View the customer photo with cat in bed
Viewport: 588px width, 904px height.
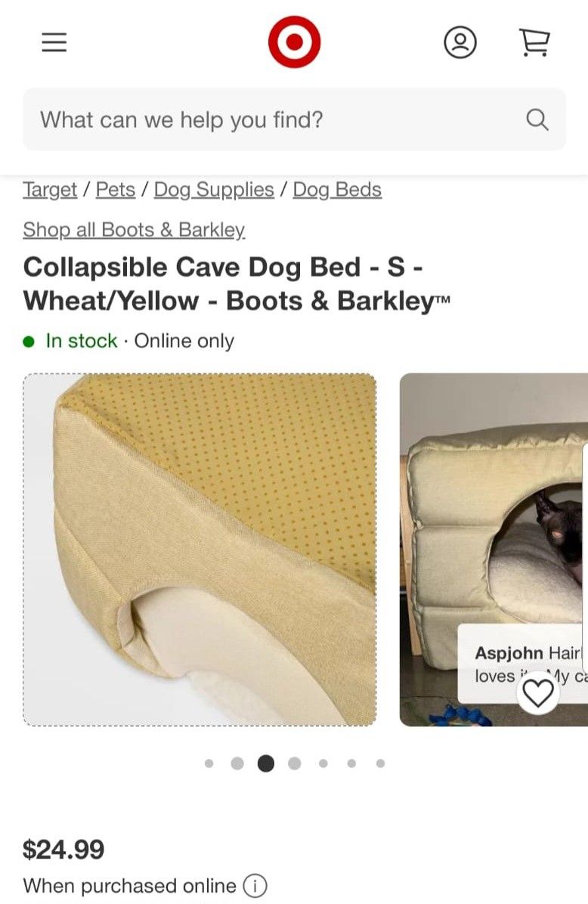point(494,550)
